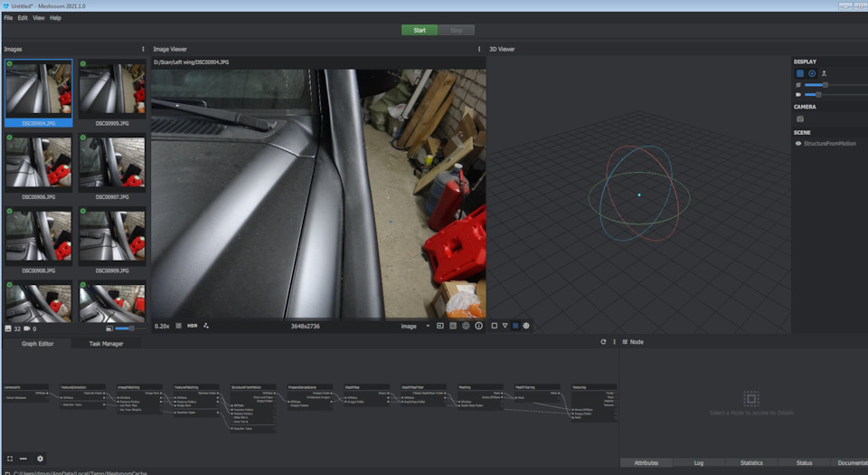Viewport: 868px width, 475px height.
Task: Click the green Start button
Action: coord(420,30)
